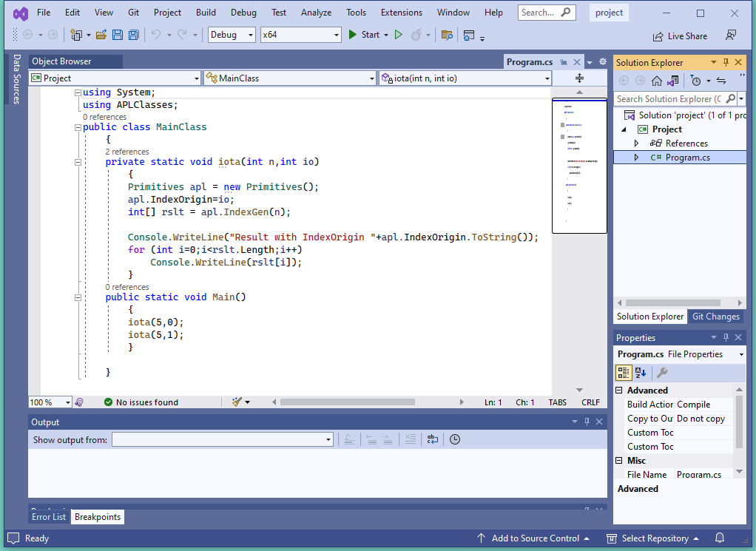The width and height of the screenshot is (756, 551).
Task: Click the Sync with Active Document icon
Action: coord(720,81)
